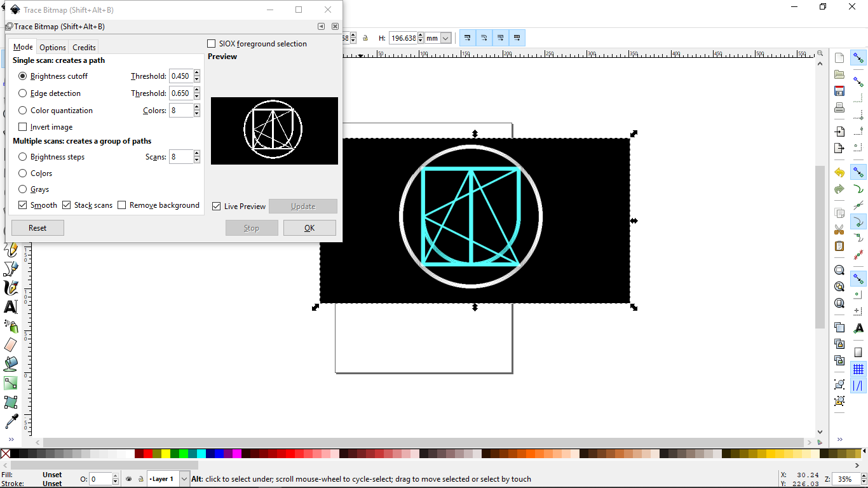Click the Import file icon

pyautogui.click(x=839, y=132)
